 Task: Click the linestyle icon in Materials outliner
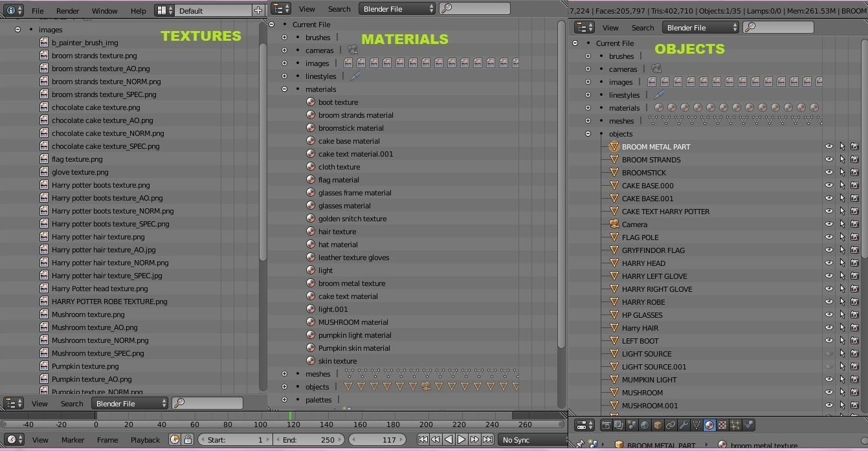point(355,76)
